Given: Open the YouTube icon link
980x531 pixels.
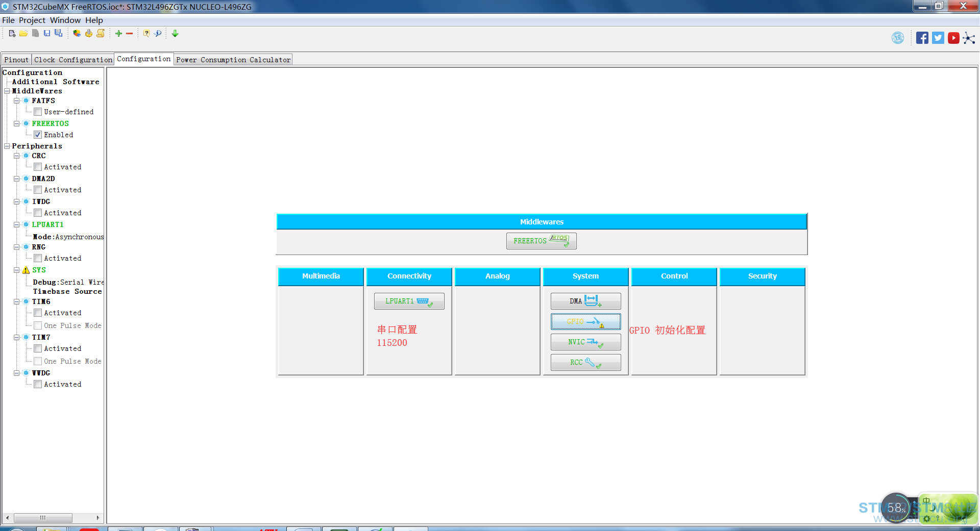Looking at the screenshot, I should coord(953,38).
